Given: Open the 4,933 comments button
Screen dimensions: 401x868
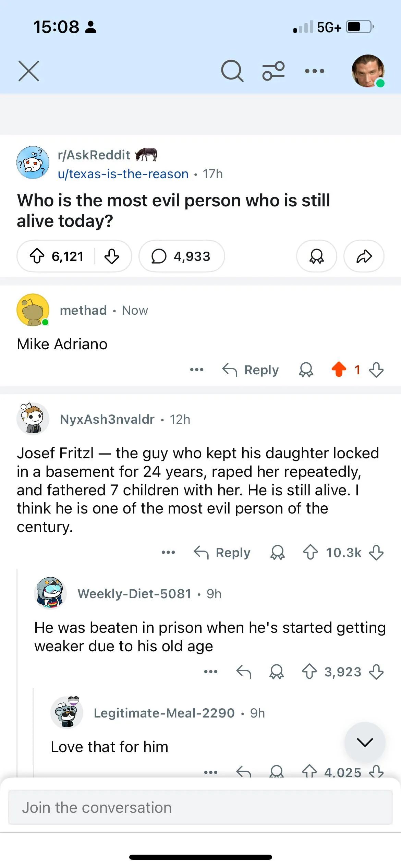Looking at the screenshot, I should pos(181,256).
